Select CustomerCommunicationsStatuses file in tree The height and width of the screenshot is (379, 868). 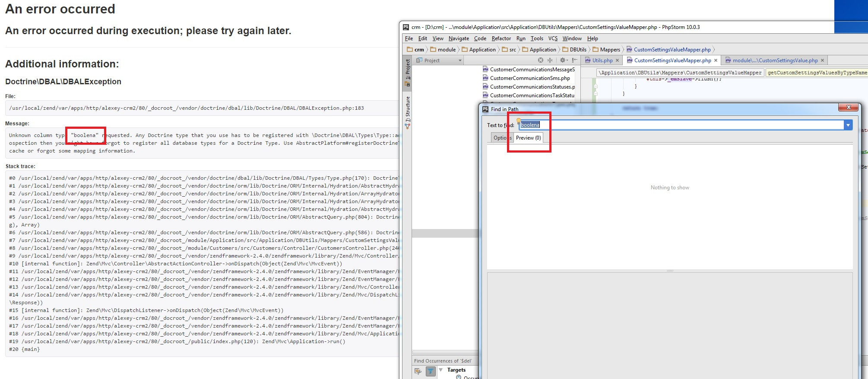pos(529,87)
